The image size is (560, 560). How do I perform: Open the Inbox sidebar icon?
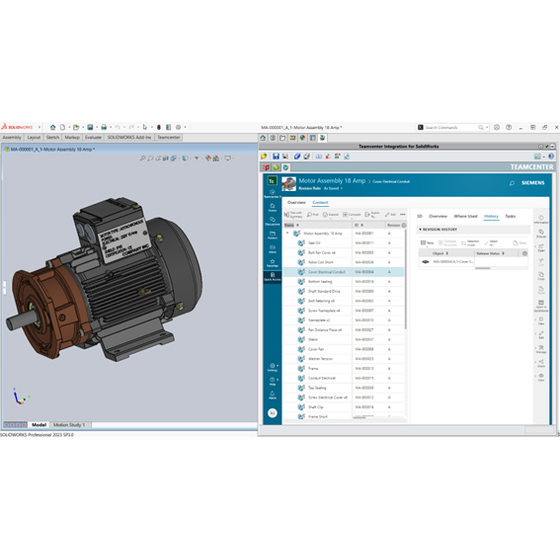tap(272, 249)
